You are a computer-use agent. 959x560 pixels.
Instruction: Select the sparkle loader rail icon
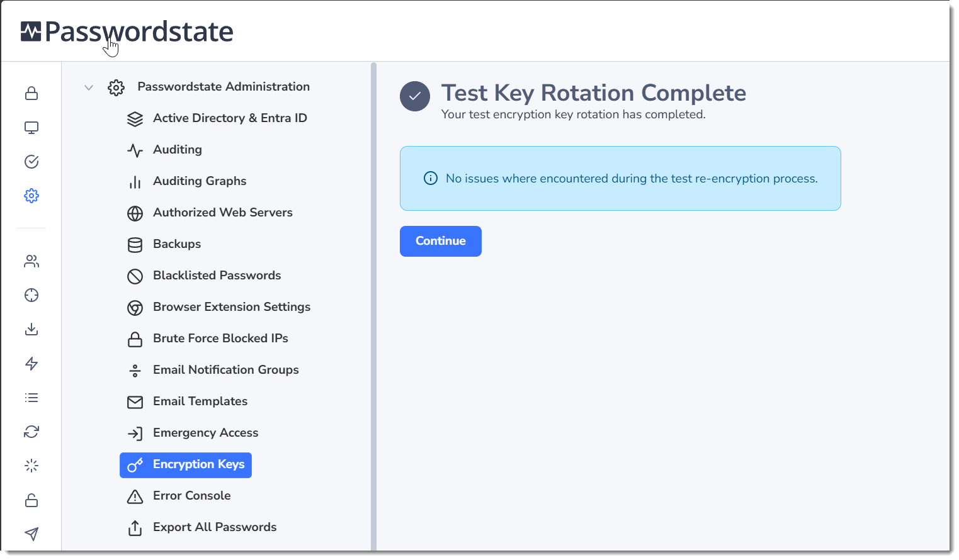pyautogui.click(x=31, y=466)
